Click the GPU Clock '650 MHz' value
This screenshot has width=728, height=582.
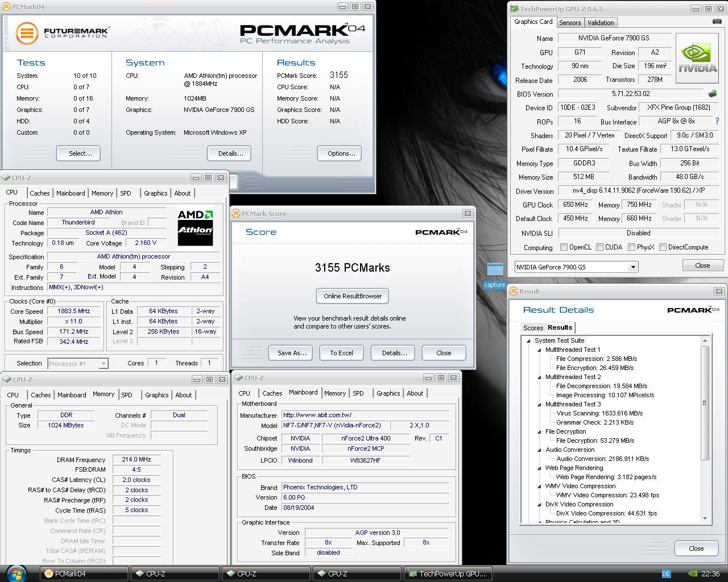point(576,205)
